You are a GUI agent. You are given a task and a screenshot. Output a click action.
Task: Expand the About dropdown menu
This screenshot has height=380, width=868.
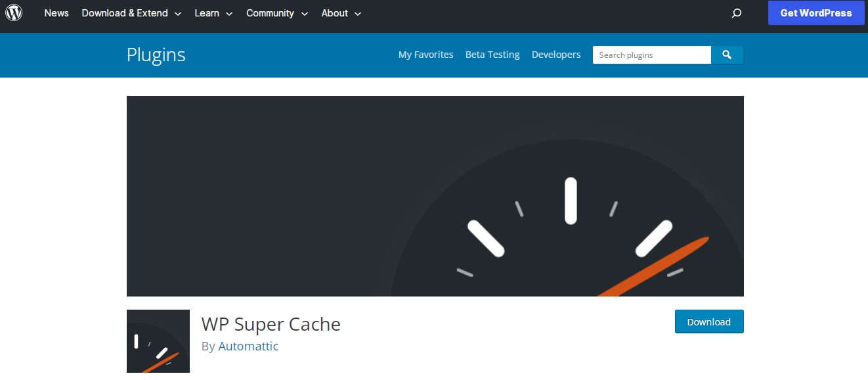pos(341,13)
